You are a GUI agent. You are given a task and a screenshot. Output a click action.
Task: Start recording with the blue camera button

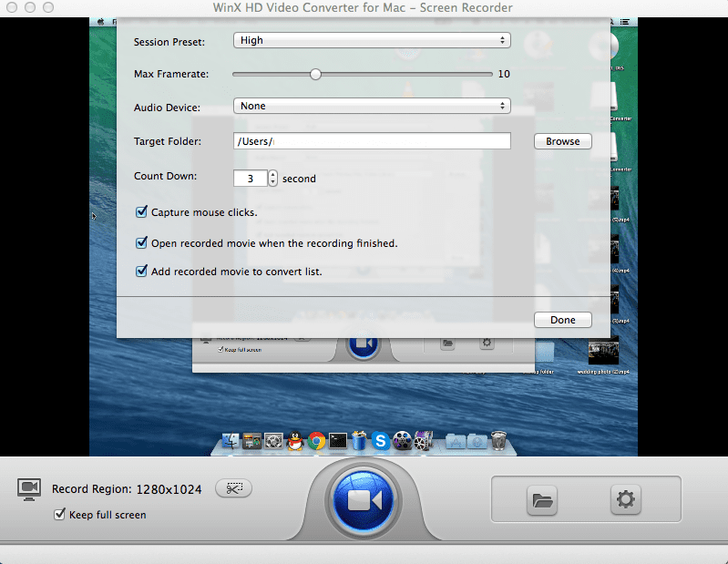coord(364,500)
